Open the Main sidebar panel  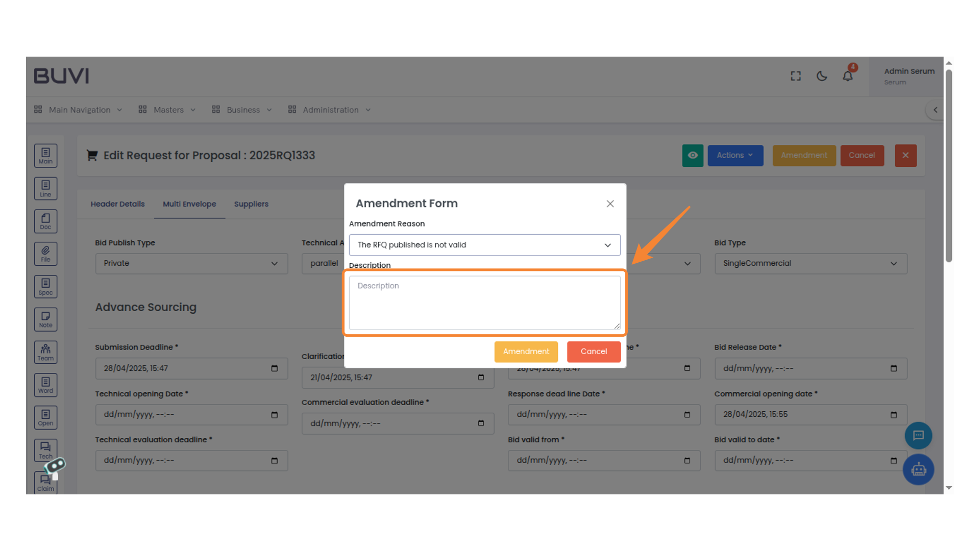pos(45,156)
